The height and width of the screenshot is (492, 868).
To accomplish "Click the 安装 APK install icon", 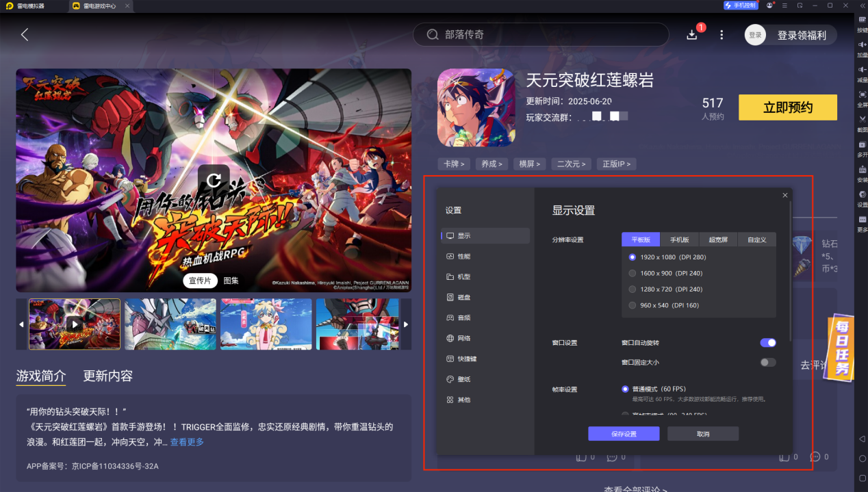I will (x=862, y=169).
